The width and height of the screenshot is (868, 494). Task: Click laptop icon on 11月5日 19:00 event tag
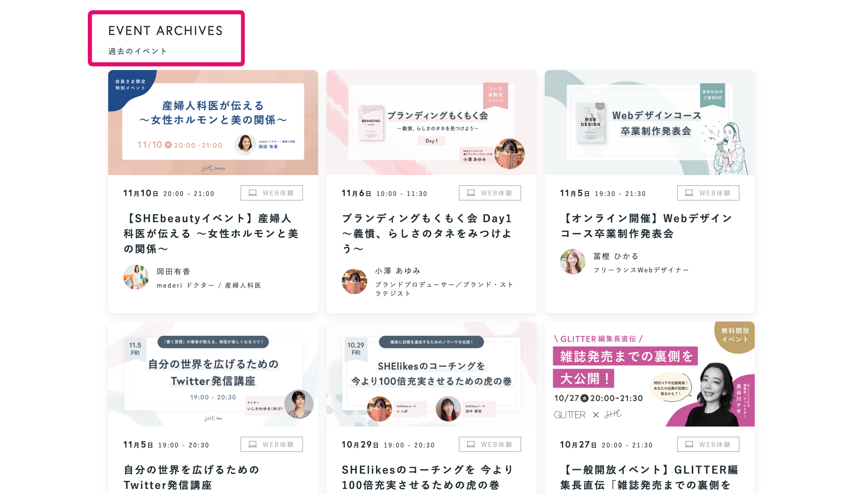253,444
